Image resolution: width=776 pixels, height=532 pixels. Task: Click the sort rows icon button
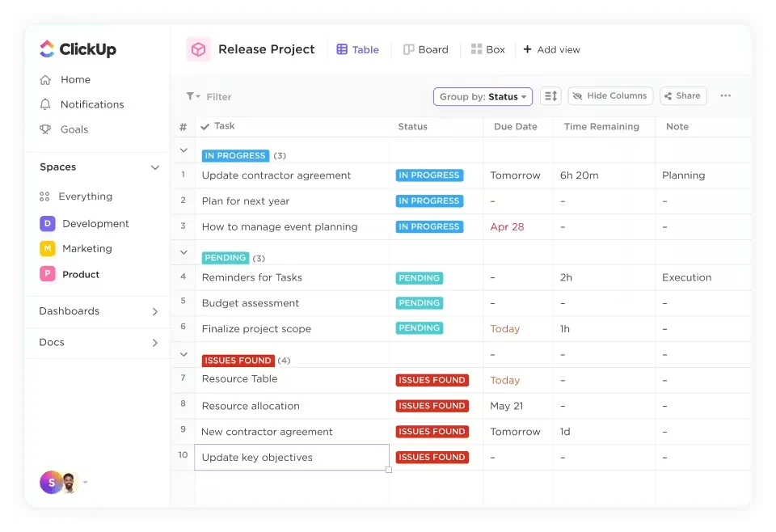tap(550, 96)
